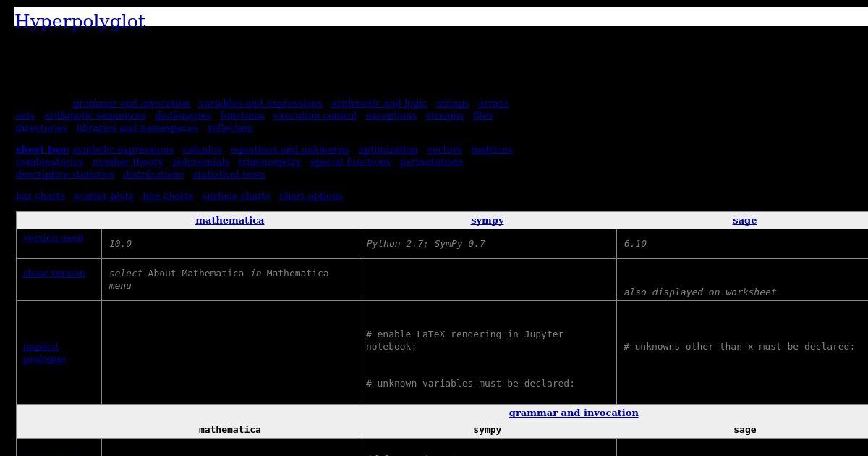Open grammar and invocation table heading link
The width and height of the screenshot is (868, 456).
point(574,413)
